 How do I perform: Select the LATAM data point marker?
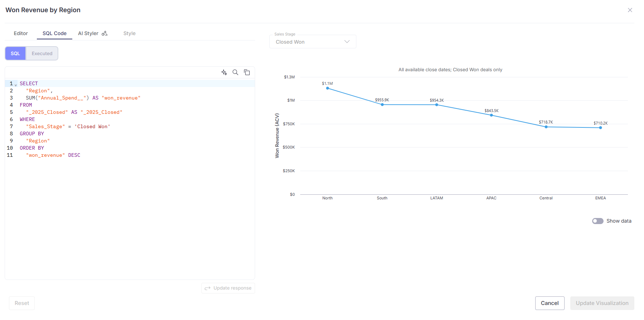pyautogui.click(x=436, y=105)
